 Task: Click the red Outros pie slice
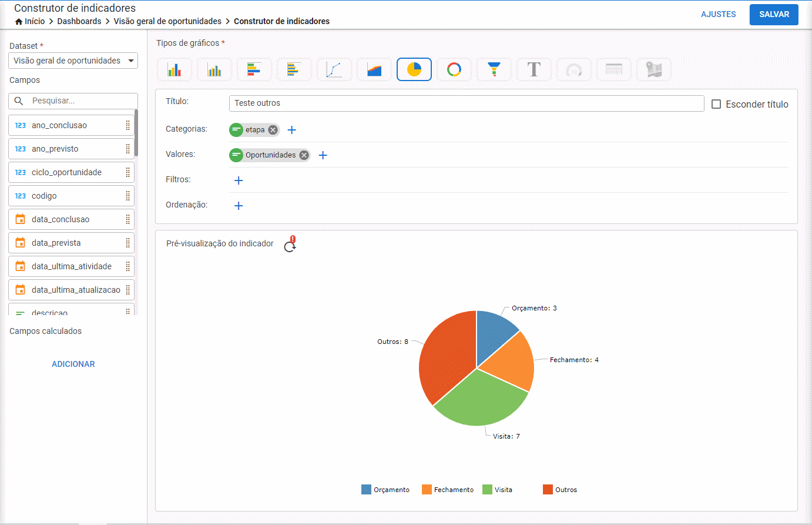pos(447,359)
